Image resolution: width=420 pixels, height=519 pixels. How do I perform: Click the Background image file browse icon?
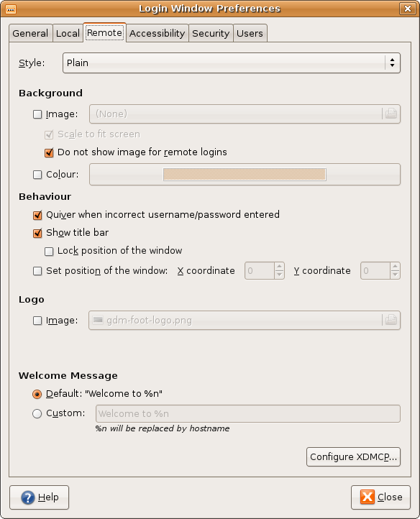pyautogui.click(x=391, y=114)
